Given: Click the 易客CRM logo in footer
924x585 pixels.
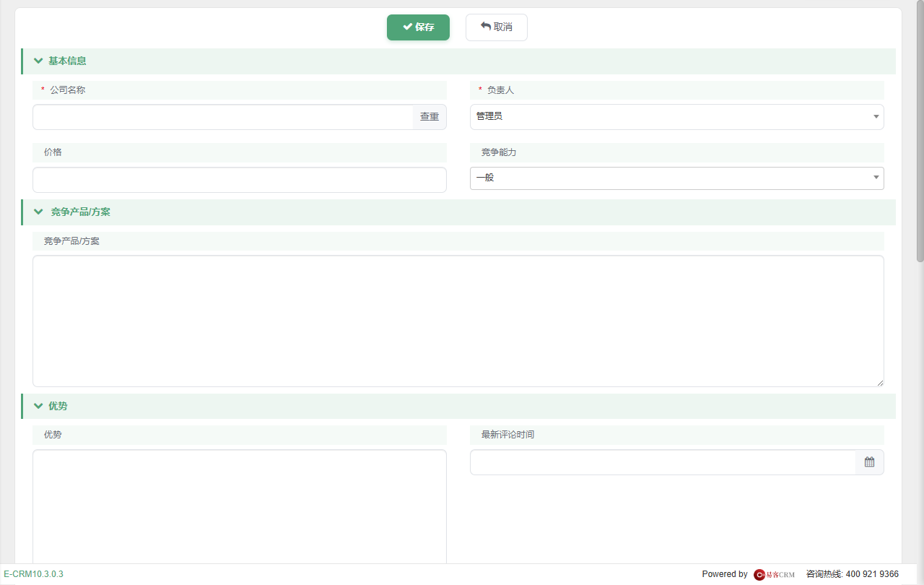Looking at the screenshot, I should tap(774, 574).
